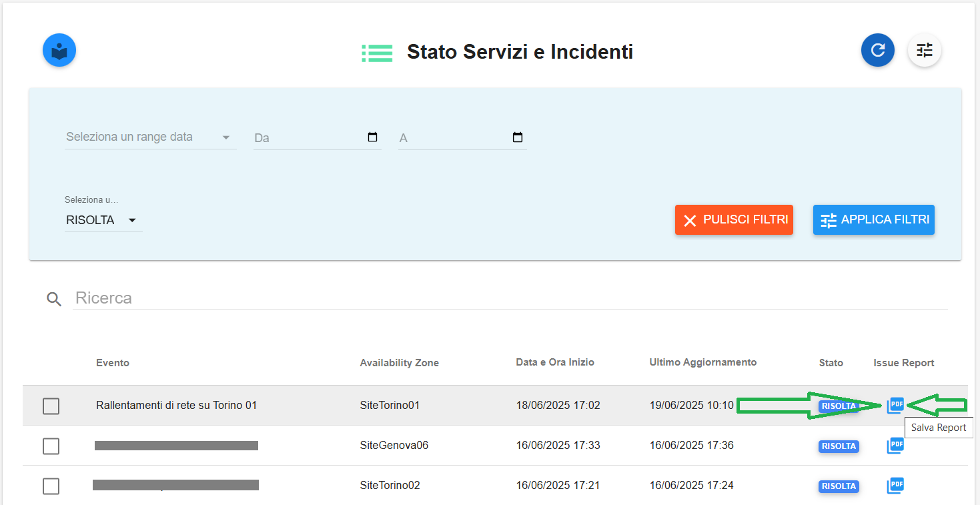Click the 18/06/2025 17:02 start date cell
980x505 pixels.
click(x=558, y=405)
